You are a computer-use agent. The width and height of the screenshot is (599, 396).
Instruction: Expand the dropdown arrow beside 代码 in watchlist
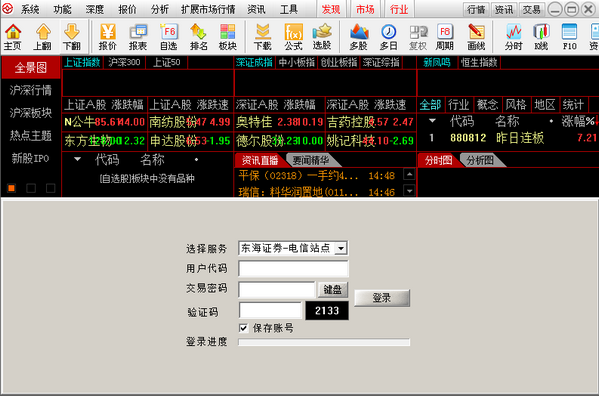click(x=78, y=159)
